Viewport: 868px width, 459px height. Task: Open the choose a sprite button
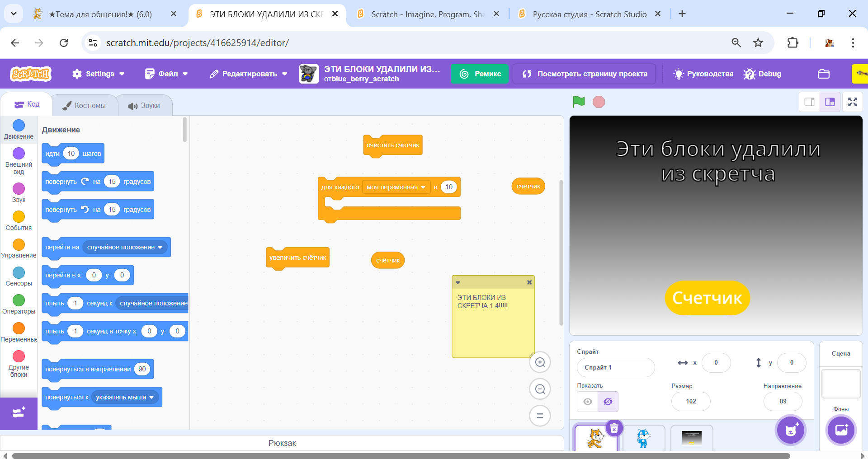tap(790, 430)
